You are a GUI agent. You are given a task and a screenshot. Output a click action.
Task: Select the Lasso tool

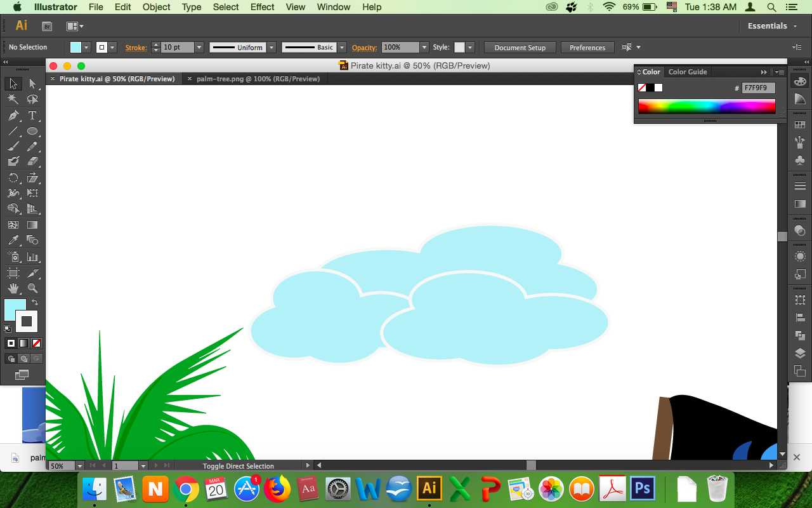[32, 100]
